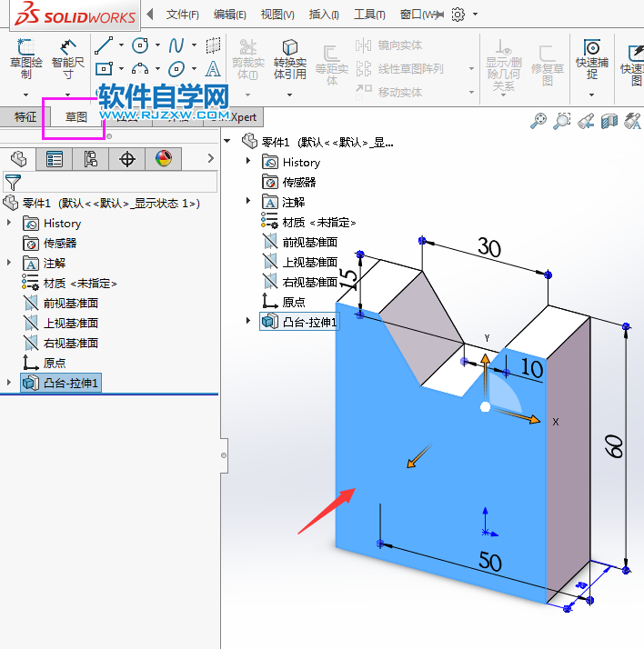Click the 50 dimension on model
Image resolution: width=644 pixels, height=649 pixels.
490,562
